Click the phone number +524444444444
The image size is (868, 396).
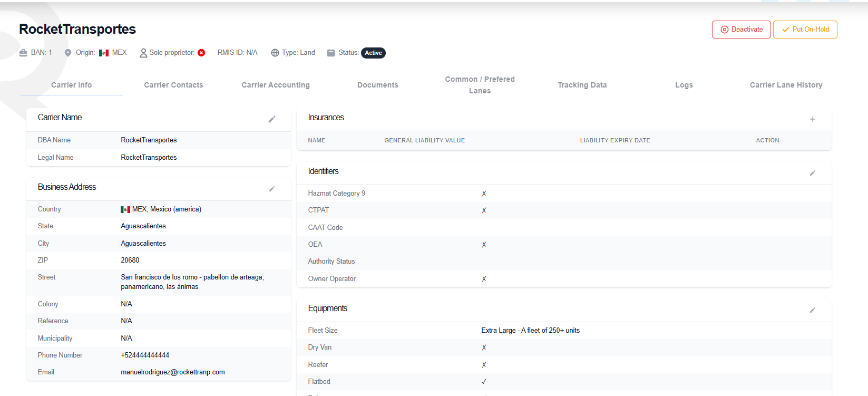pyautogui.click(x=145, y=355)
